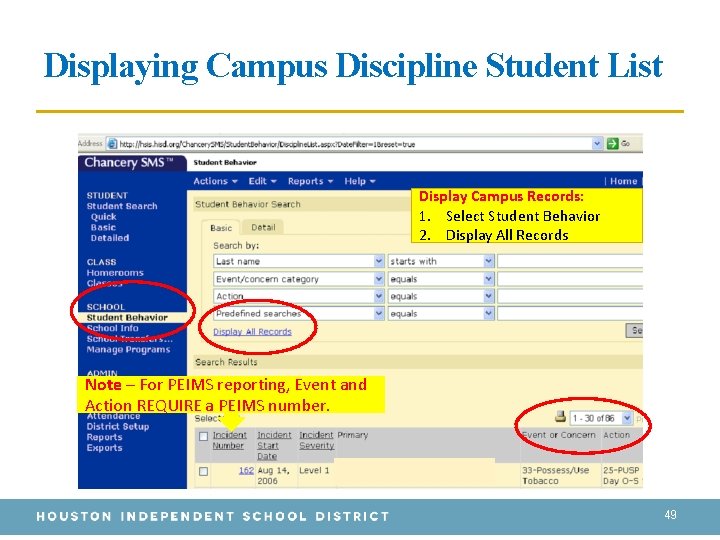Open the Actions menu
720x540 pixels.
click(215, 181)
